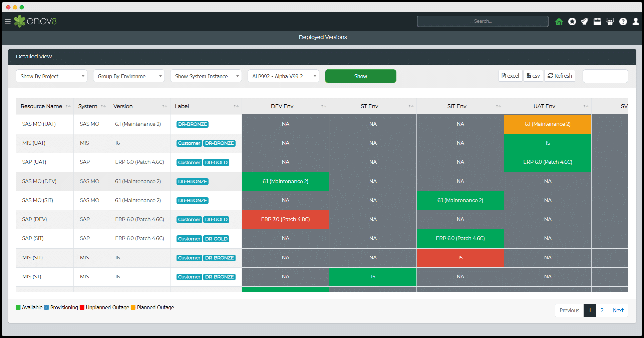This screenshot has height=338, width=644.
Task: Click MIS (UAT) resource name
Action: pos(34,143)
